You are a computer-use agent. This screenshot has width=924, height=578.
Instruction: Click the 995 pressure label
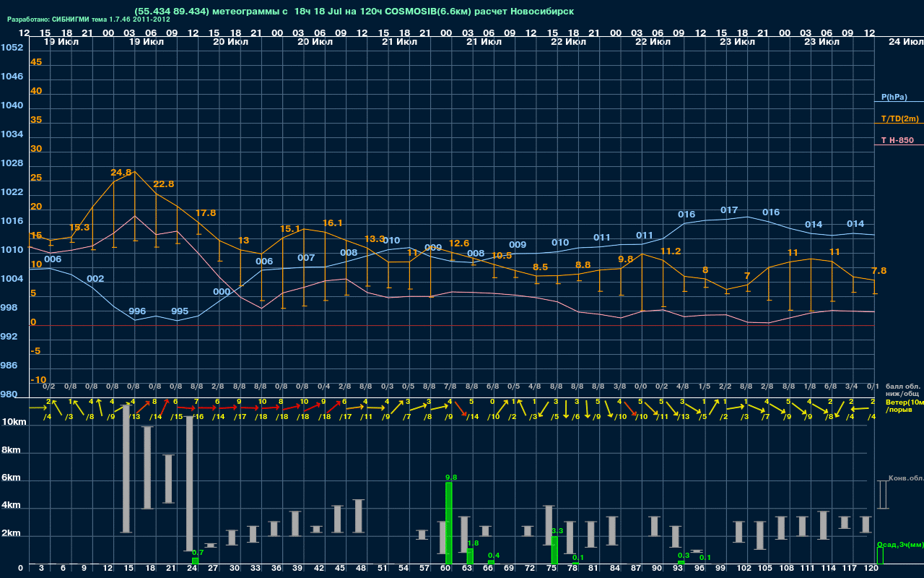tap(180, 311)
